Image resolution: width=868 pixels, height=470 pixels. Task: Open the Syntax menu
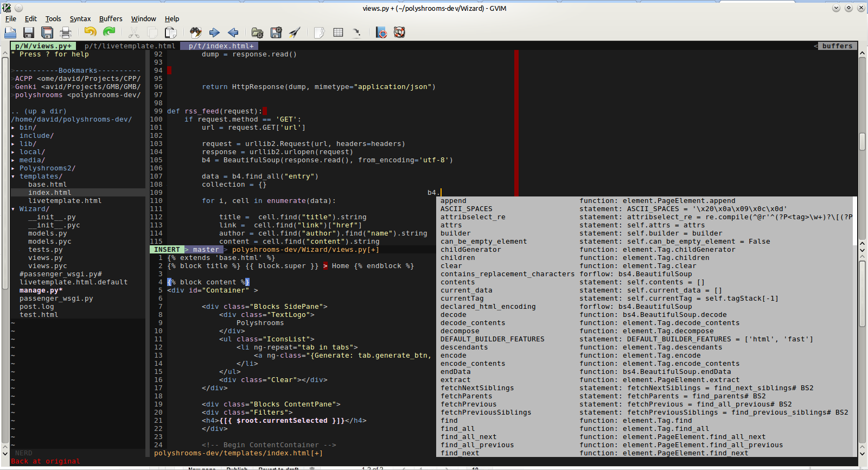tap(80, 18)
